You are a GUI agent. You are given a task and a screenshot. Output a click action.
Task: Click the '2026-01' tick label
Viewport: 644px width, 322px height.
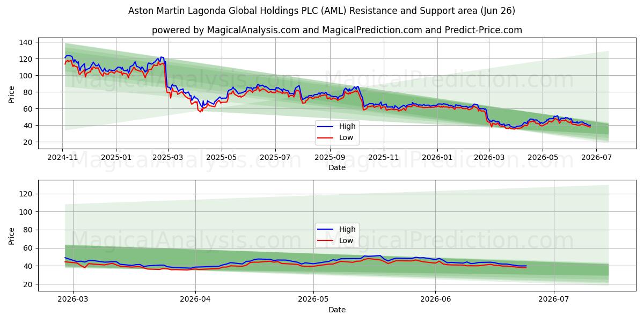[x=437, y=158]
